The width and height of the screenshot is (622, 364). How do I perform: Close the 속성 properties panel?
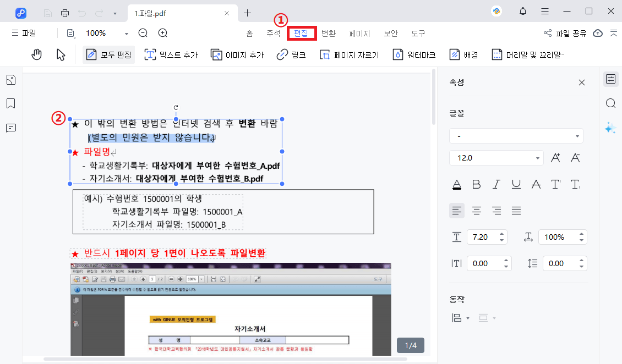coord(581,82)
